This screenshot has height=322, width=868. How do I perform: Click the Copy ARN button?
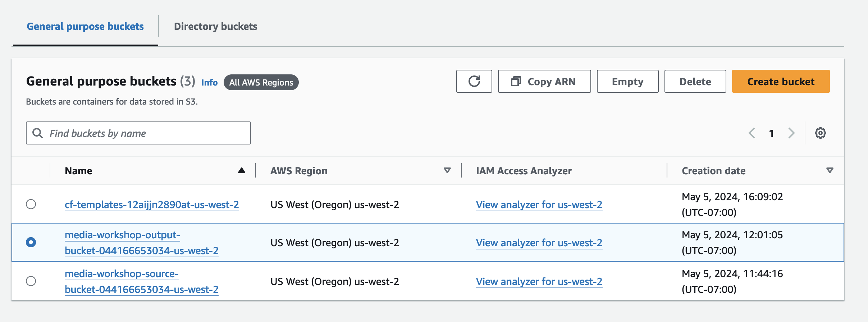coord(544,81)
